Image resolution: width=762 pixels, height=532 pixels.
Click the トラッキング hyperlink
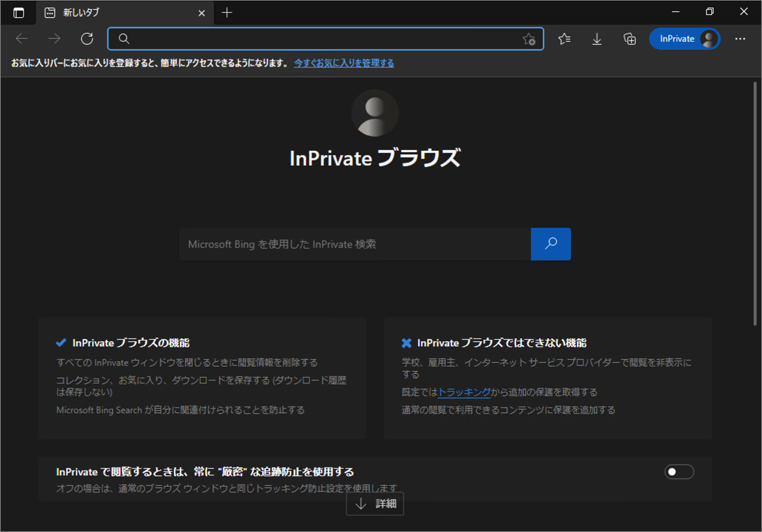click(x=464, y=392)
